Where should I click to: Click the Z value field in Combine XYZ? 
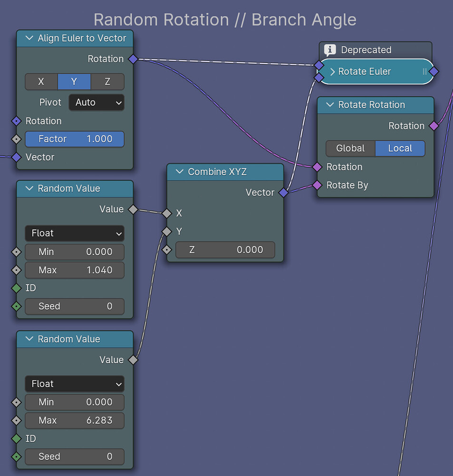pos(225,249)
